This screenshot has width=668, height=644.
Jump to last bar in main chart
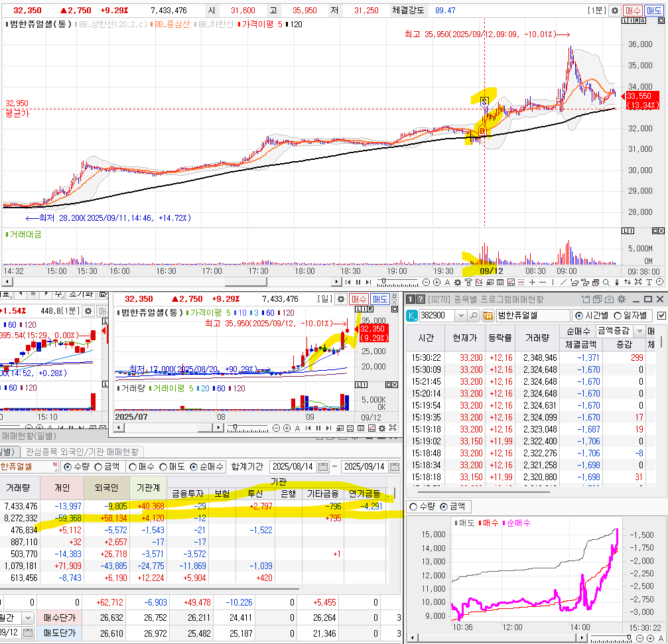[x=369, y=282]
